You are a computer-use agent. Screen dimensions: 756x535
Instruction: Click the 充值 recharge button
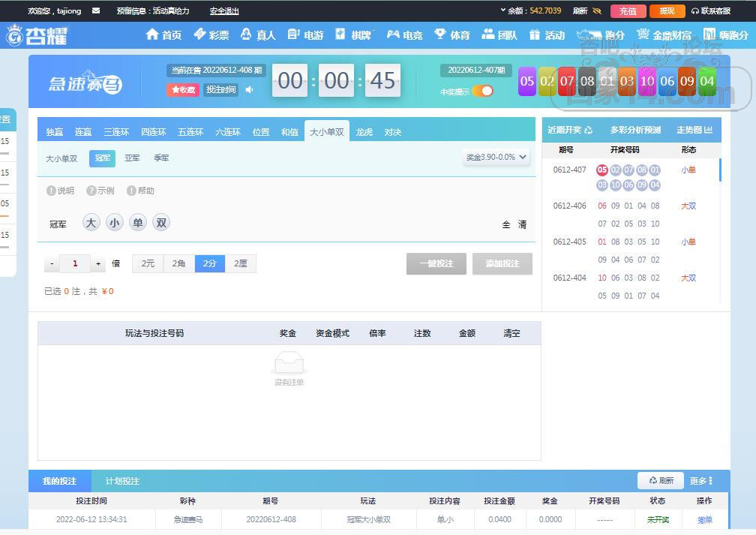click(x=628, y=11)
